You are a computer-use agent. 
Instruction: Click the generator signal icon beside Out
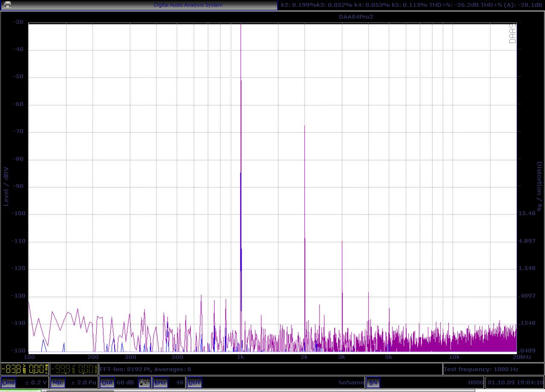click(144, 382)
